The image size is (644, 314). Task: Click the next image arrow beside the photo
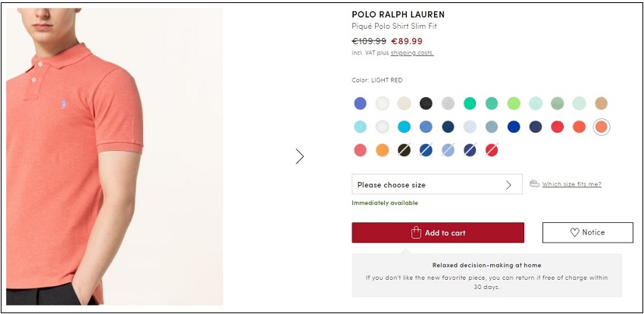tap(300, 156)
